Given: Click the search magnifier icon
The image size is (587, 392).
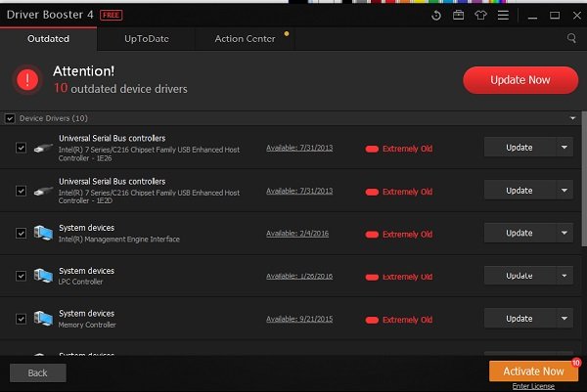Looking at the screenshot, I should pos(571,38).
